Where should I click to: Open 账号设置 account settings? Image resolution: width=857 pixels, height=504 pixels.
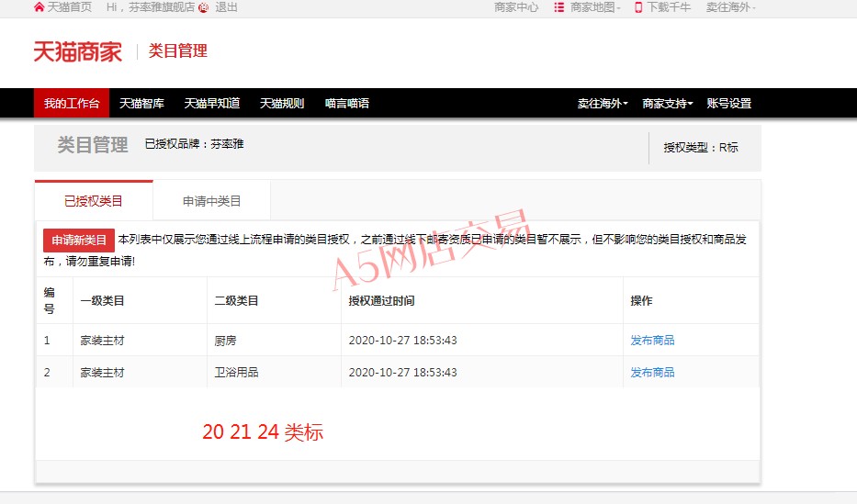[728, 104]
